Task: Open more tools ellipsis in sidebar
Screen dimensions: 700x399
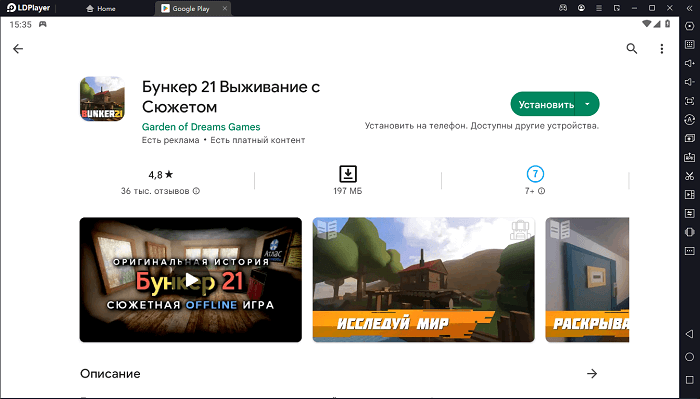Action: [689, 251]
